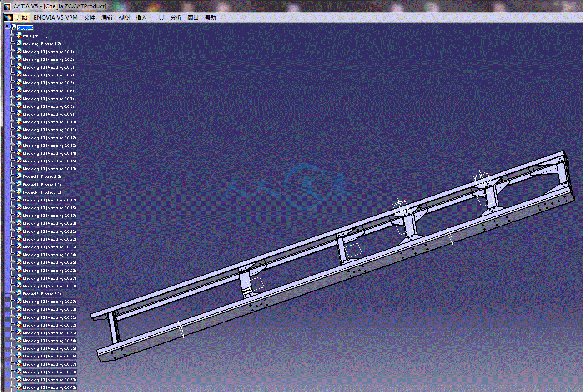The width and height of the screenshot is (583, 392).
Task: Select the Product1 (Product1.1) tree label
Action: pyautogui.click(x=42, y=185)
